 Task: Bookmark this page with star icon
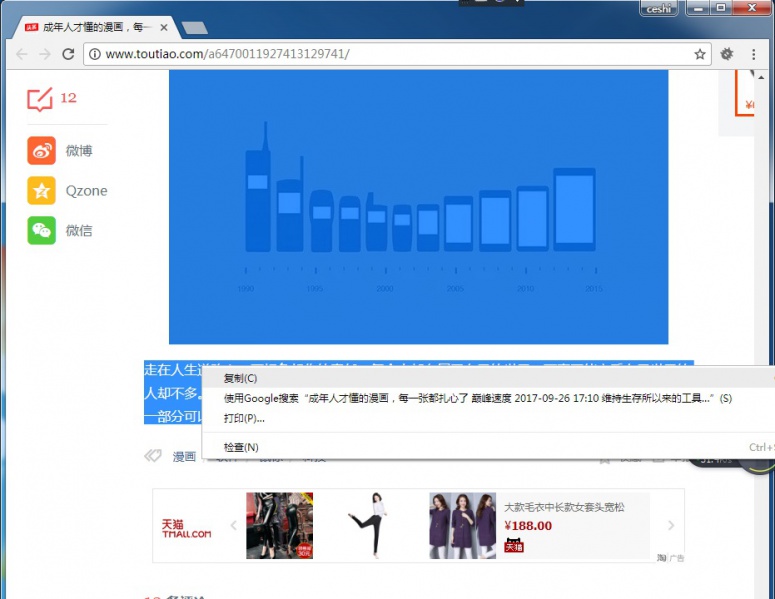click(x=699, y=54)
